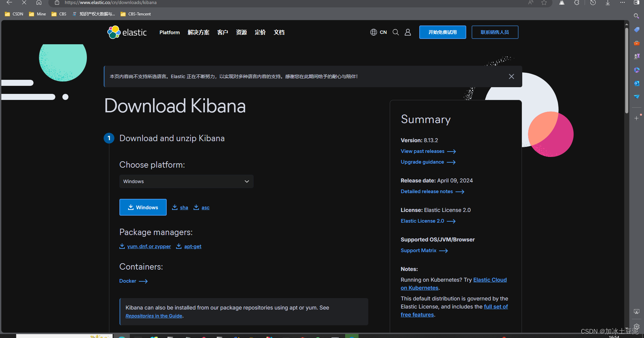644x338 pixels.
Task: Click Upgrade guidance link
Action: (x=428, y=162)
